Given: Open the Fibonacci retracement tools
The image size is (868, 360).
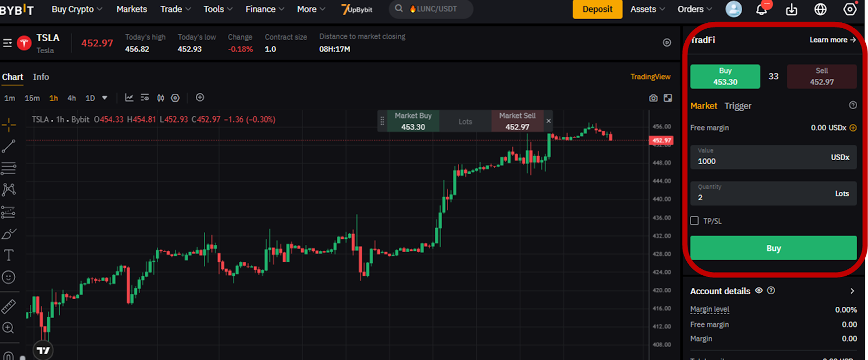Looking at the screenshot, I should click(9, 168).
